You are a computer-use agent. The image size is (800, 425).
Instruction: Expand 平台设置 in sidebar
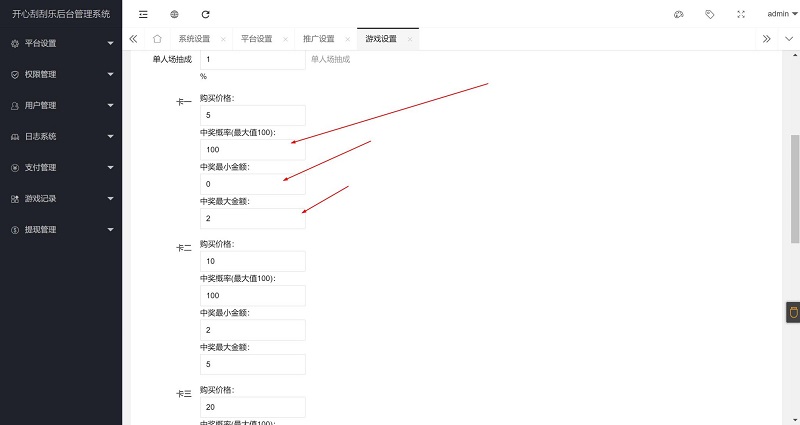pyautogui.click(x=61, y=44)
